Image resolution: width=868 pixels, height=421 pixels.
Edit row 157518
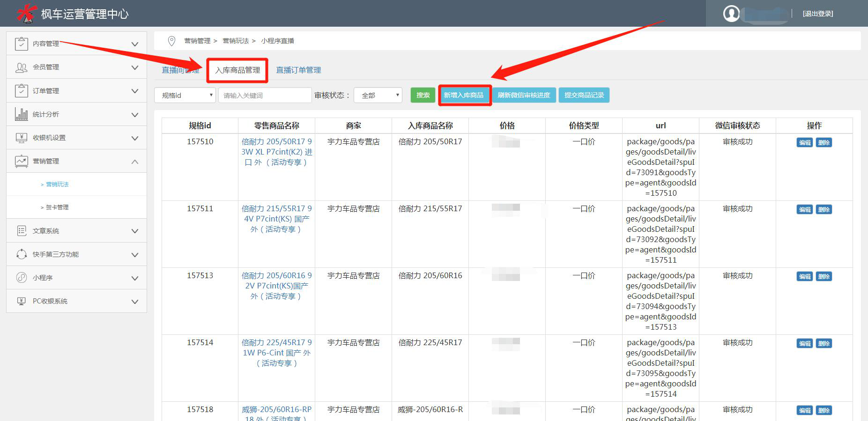pos(805,411)
